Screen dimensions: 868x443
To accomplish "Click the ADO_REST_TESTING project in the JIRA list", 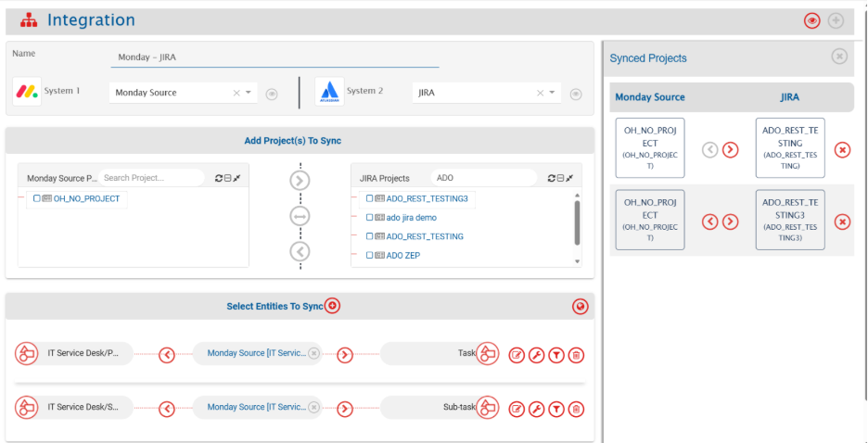I will (425, 236).
